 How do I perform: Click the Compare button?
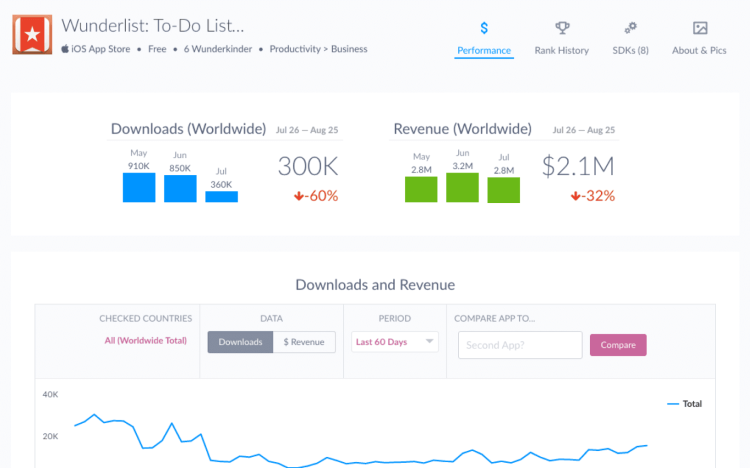(x=618, y=345)
